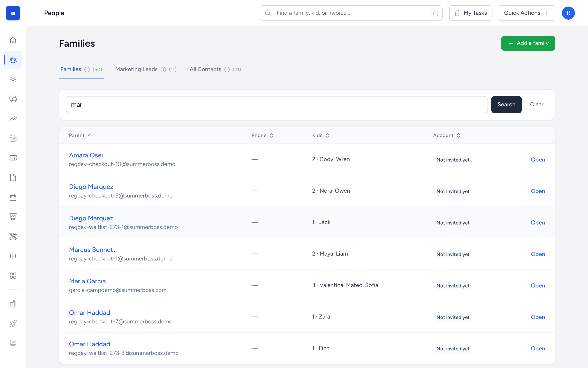Click Open in the Jack row
588x368 pixels.
(538, 223)
